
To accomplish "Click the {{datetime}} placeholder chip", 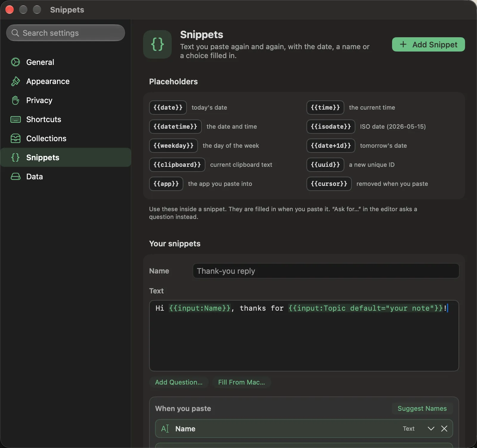I will point(175,127).
